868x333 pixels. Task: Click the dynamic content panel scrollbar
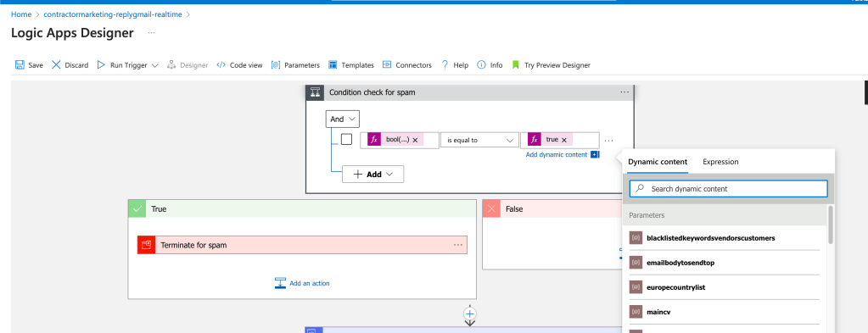click(831, 225)
